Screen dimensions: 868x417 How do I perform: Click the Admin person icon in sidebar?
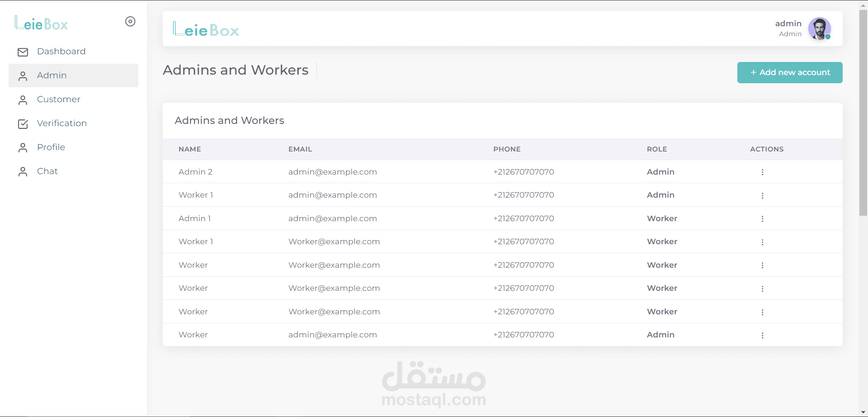23,76
